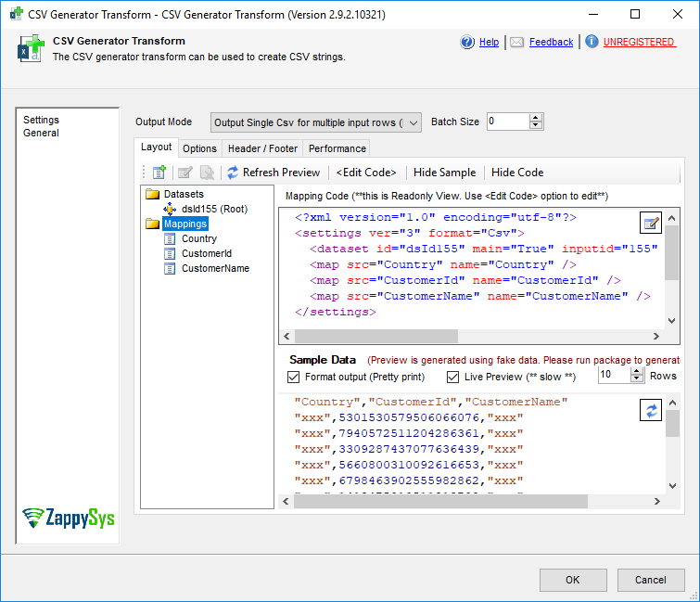This screenshot has height=602, width=700.
Task: Click the Mappings folder icon
Action: tap(152, 224)
